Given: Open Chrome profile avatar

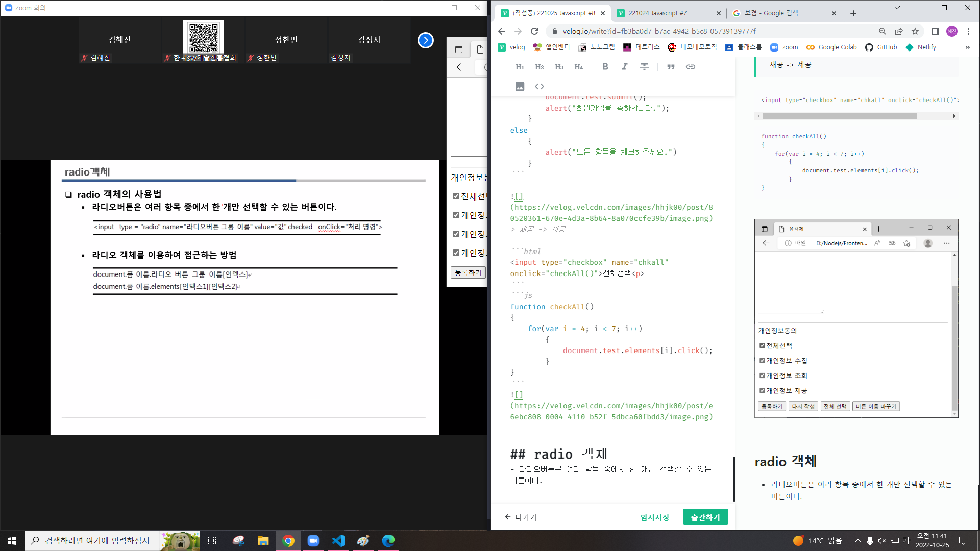Looking at the screenshot, I should (x=952, y=31).
